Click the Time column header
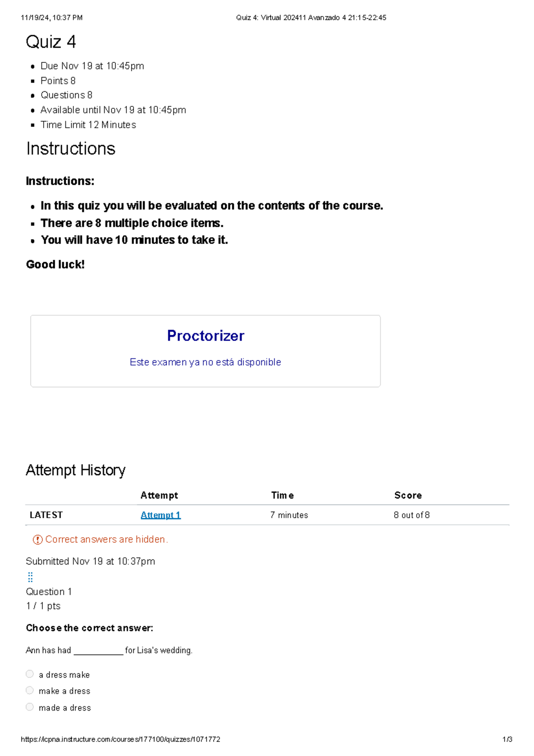The height and width of the screenshot is (756, 534). coord(283,495)
